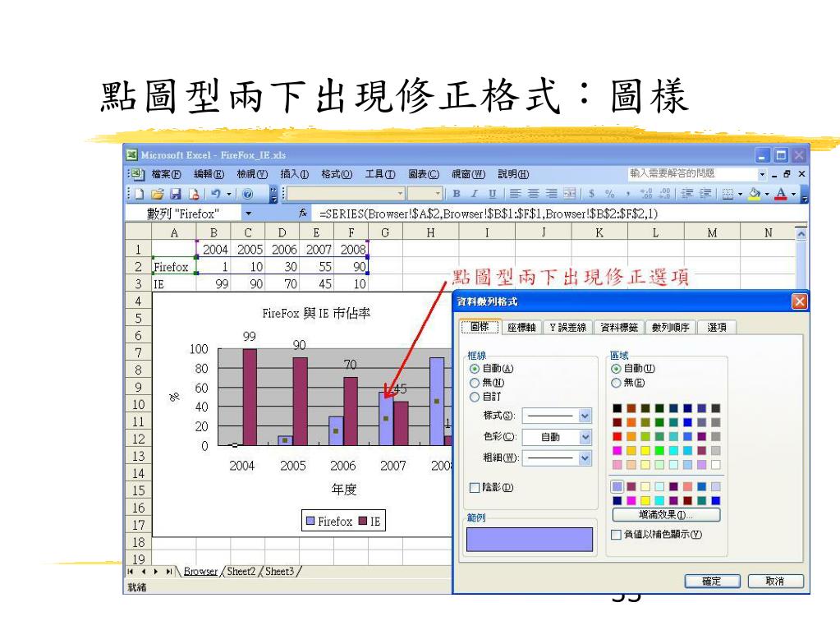Open the 插入(I) menu

pyautogui.click(x=295, y=174)
